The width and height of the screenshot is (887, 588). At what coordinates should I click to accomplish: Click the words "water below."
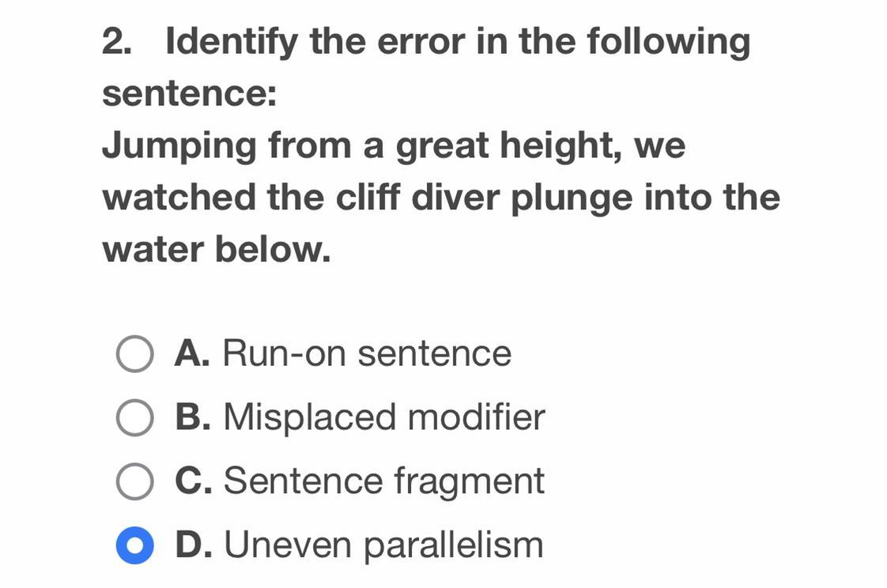(x=216, y=250)
